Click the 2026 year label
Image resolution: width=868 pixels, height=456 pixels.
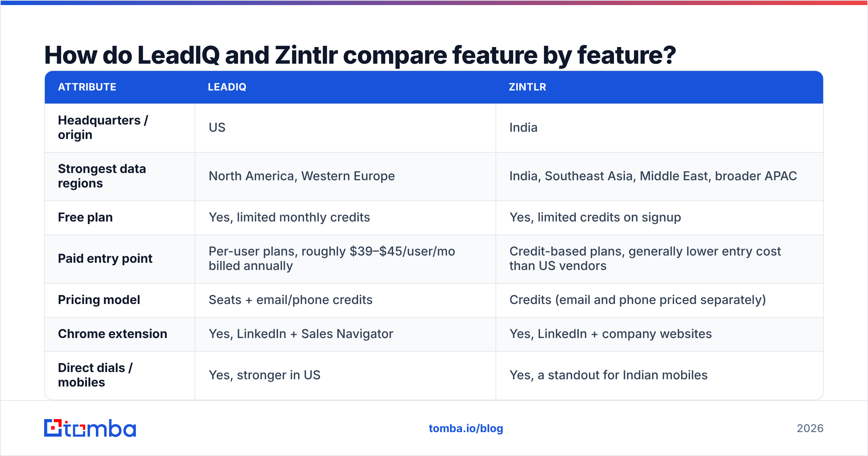pos(810,428)
